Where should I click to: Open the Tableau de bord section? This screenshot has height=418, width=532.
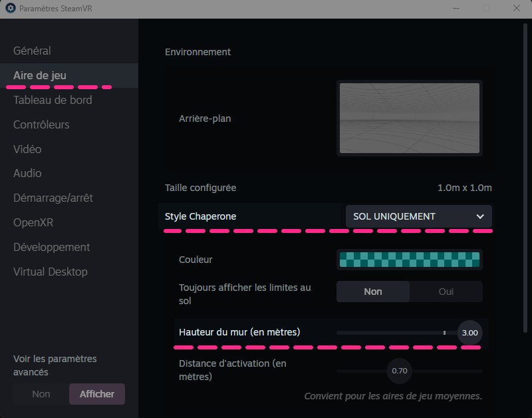[53, 100]
